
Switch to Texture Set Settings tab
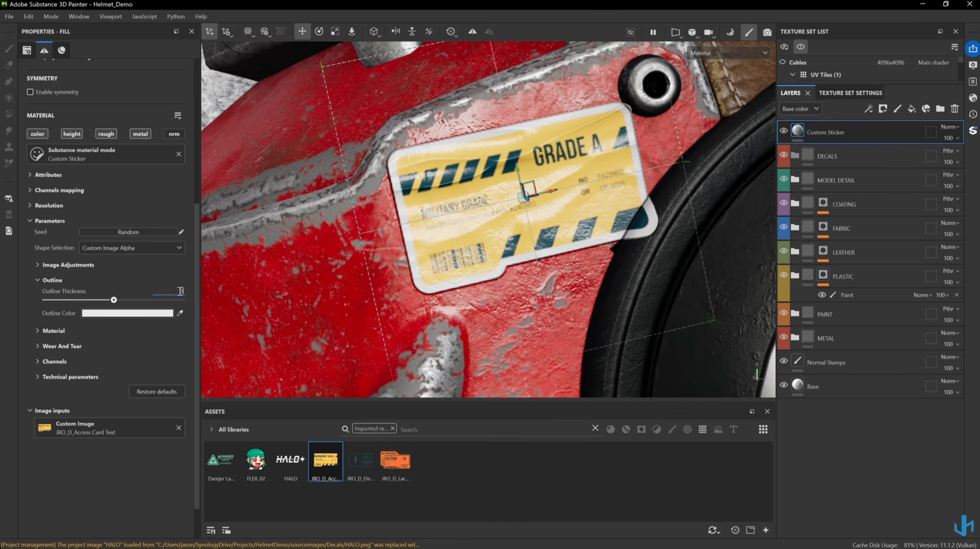coord(850,93)
